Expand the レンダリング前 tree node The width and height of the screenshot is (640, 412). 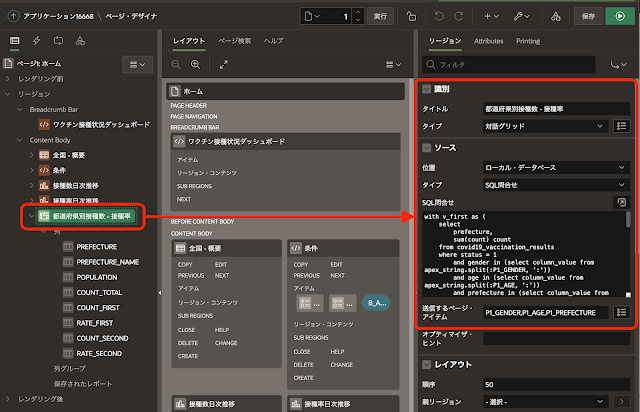pos(8,78)
